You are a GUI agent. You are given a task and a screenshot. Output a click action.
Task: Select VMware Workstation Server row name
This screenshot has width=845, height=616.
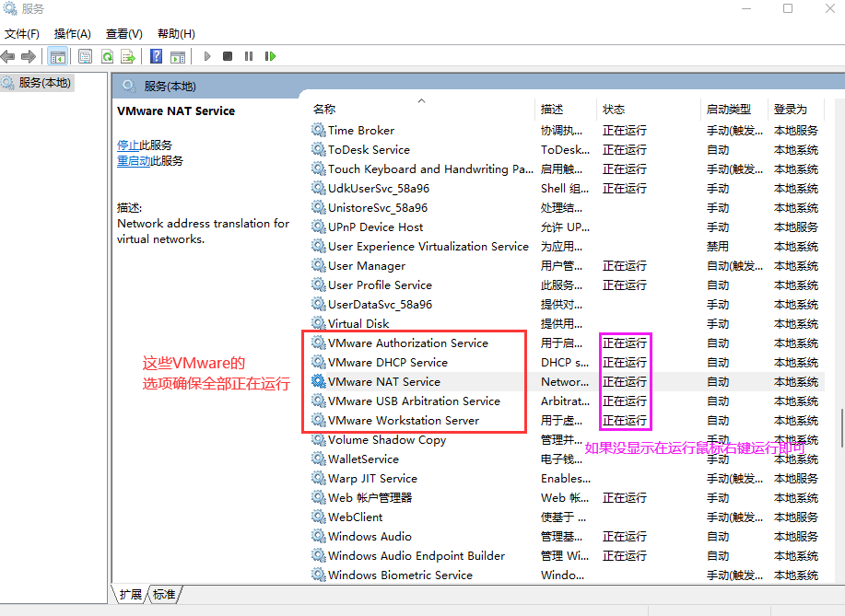[404, 420]
